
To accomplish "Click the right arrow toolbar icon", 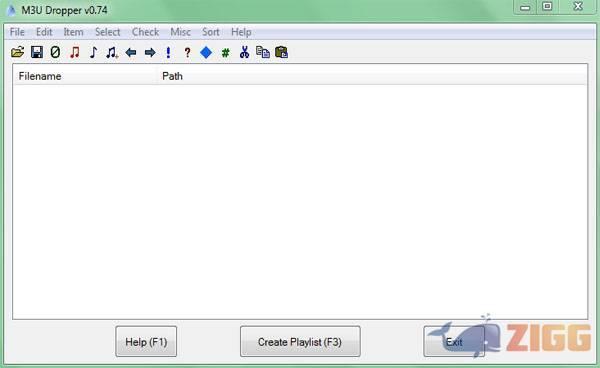I will point(150,52).
